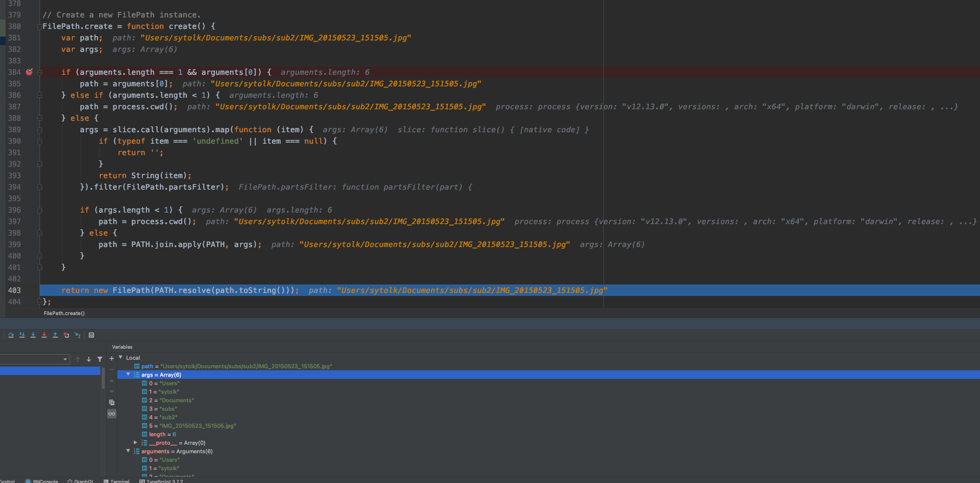Open the TypeScript 3.7.2 tool tab
This screenshot has width=980, height=483.
161,481
